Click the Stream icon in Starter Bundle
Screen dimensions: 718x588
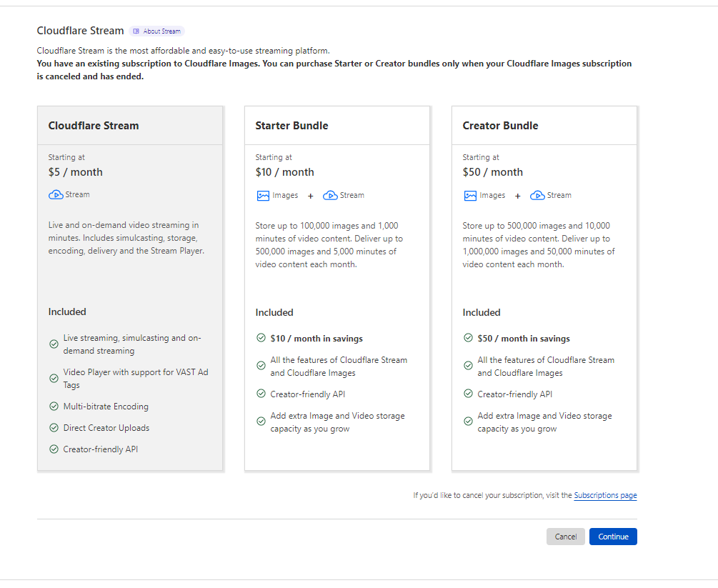coord(330,195)
